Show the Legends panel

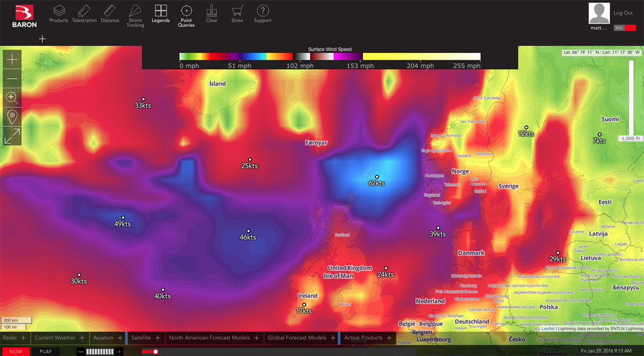(160, 14)
